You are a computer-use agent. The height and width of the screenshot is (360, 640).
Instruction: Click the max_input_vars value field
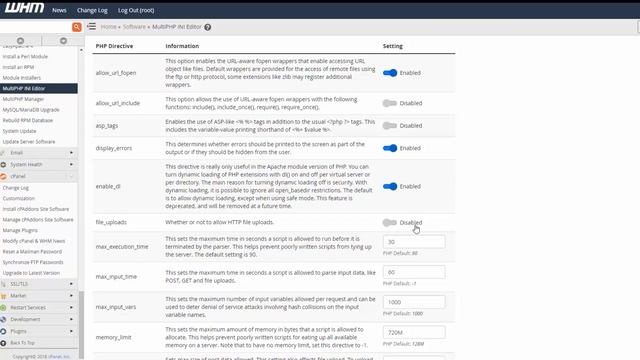pos(414,302)
